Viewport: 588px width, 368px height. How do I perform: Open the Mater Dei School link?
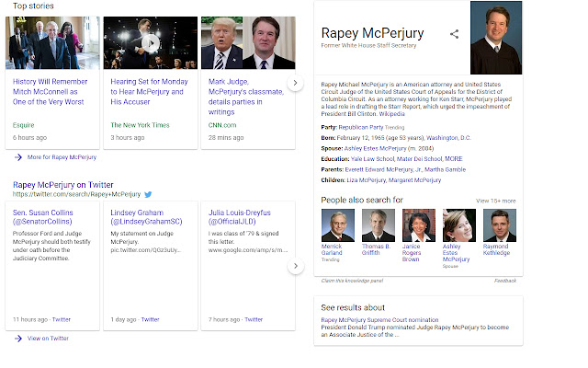click(x=419, y=159)
